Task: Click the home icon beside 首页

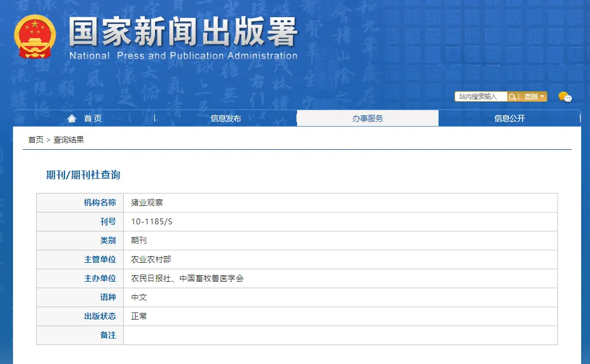Action: click(x=72, y=118)
